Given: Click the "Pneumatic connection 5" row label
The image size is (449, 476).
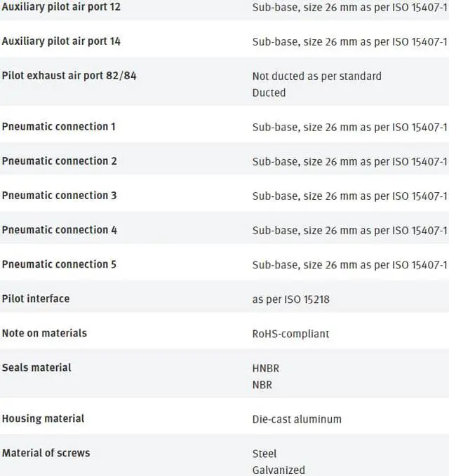Looking at the screenshot, I should click(59, 264).
